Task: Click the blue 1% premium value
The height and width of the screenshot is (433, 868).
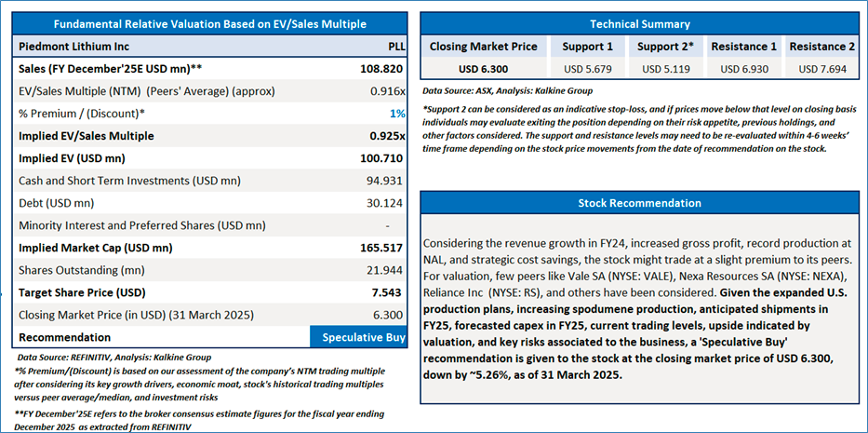Action: 397,114
